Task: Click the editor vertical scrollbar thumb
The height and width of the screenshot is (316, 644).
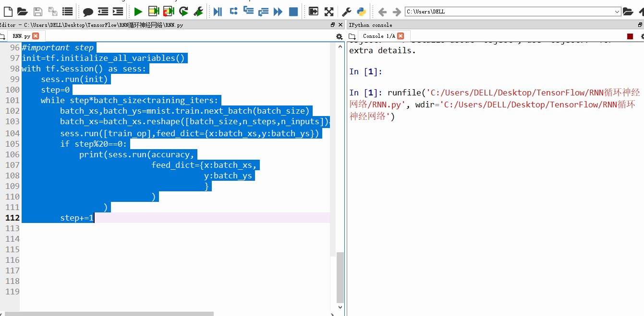Action: [x=340, y=277]
